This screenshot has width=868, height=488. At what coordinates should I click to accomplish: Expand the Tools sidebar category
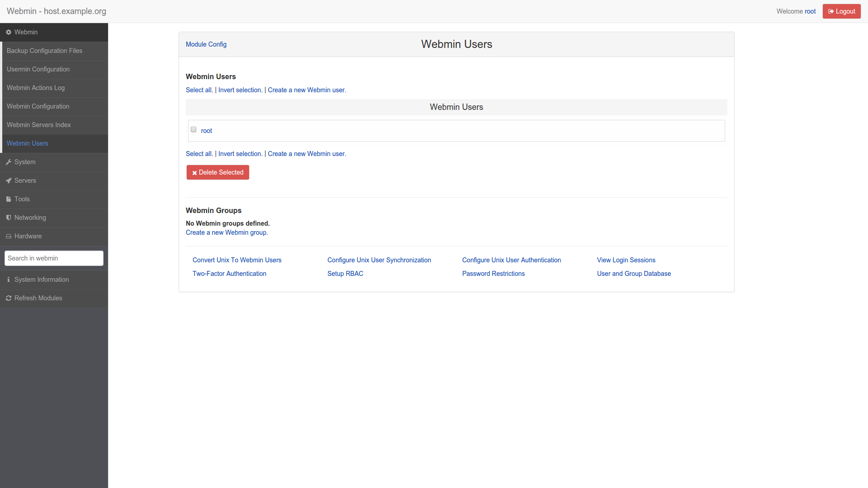point(54,199)
